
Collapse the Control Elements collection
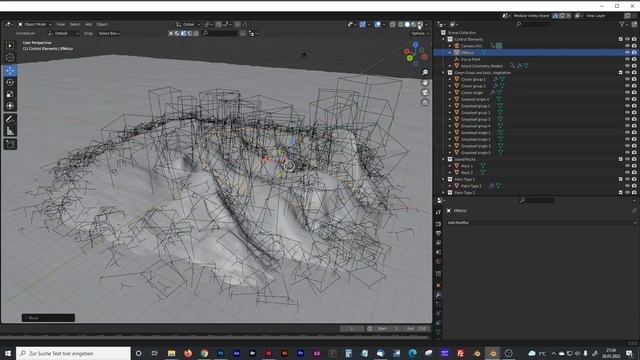[x=444, y=39]
